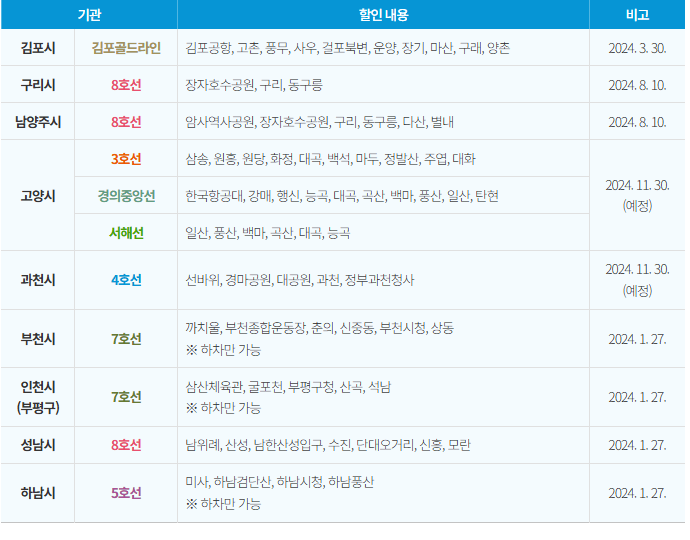690x540 pixels.
Task: Click the 2024. 1. 27. date for 인천시
Action: coord(637,397)
